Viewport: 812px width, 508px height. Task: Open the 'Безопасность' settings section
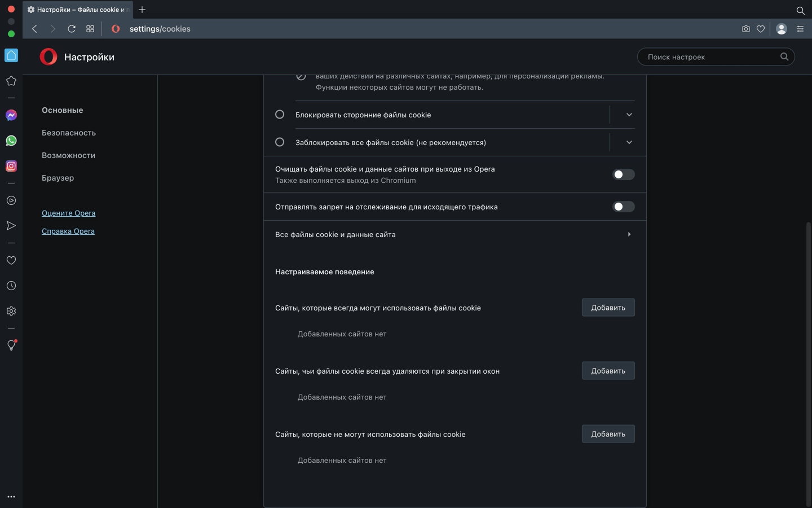click(x=69, y=133)
